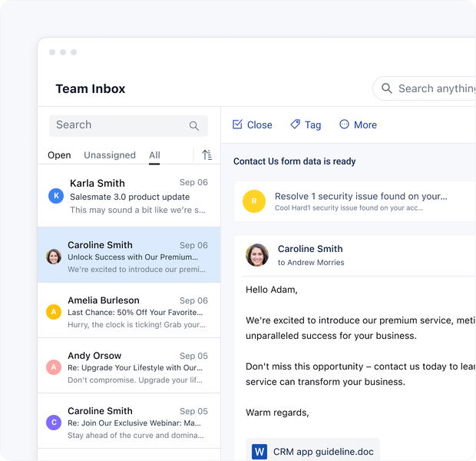Screen dimensions: 476x461
Task: Click the Tag button label
Action: [312, 125]
